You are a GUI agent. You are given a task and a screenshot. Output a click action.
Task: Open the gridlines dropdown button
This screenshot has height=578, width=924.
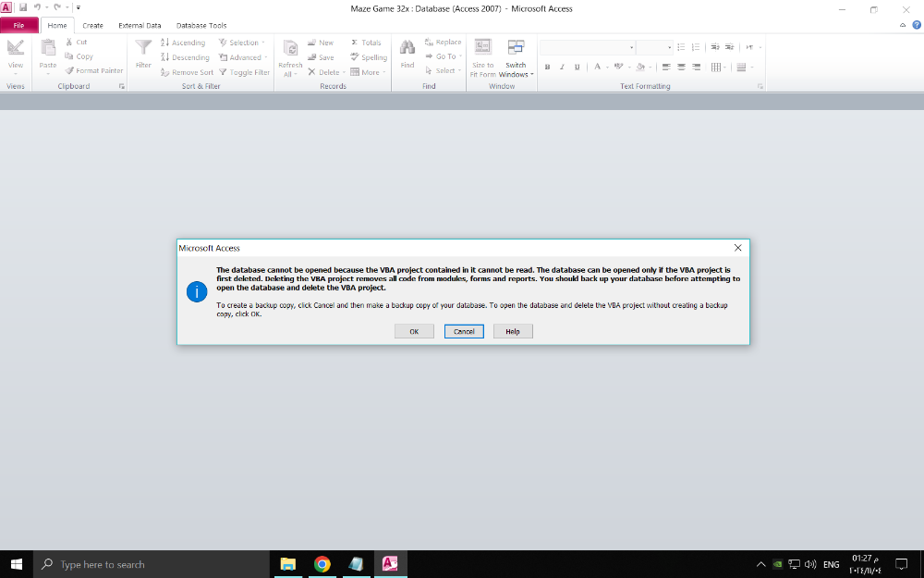point(718,67)
